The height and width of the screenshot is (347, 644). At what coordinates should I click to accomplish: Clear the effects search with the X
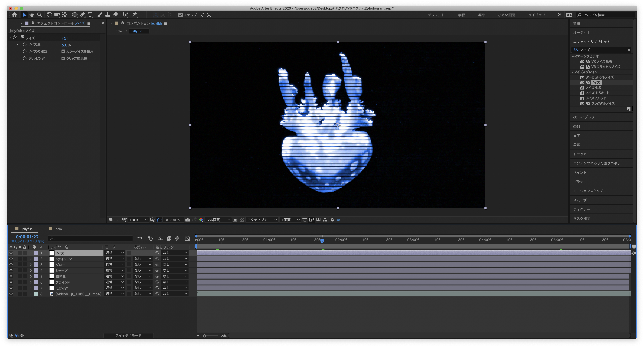628,50
